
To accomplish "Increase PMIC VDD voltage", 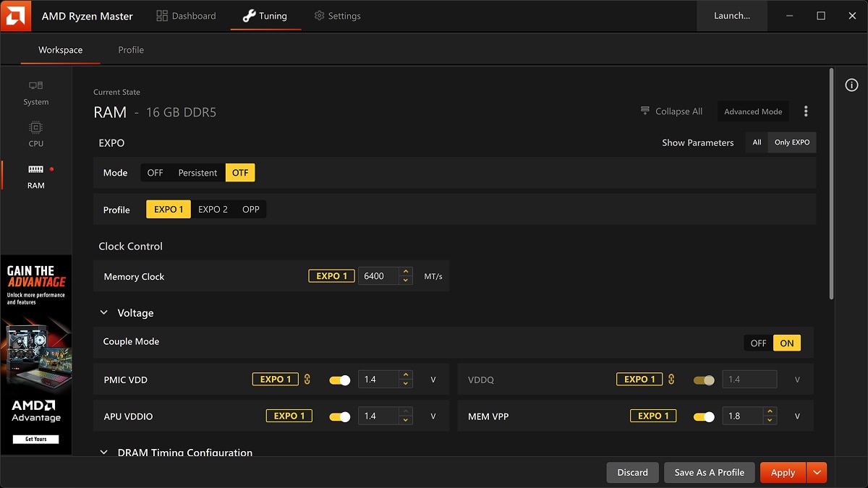I will point(406,375).
